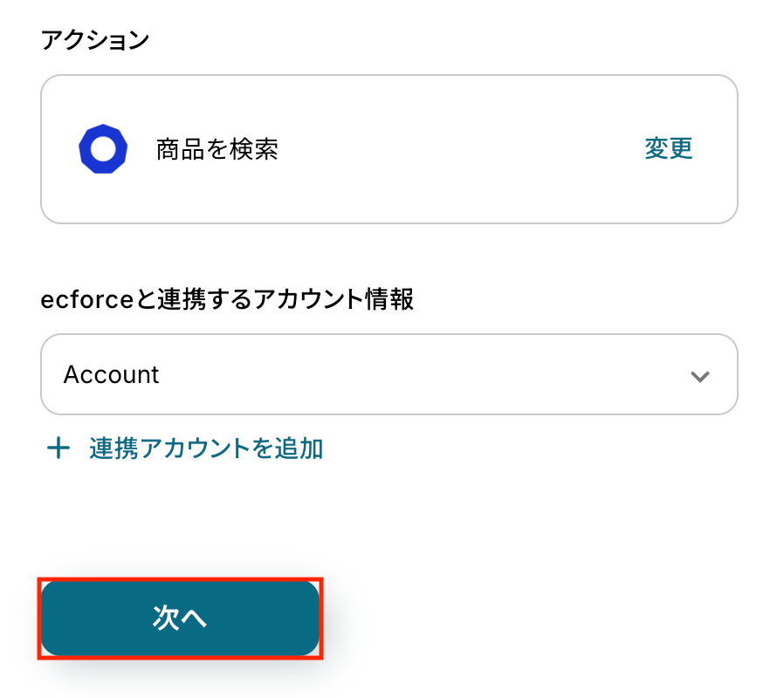The image size is (784, 698).
Task: Click the blue ecforce app icon
Action: click(103, 149)
